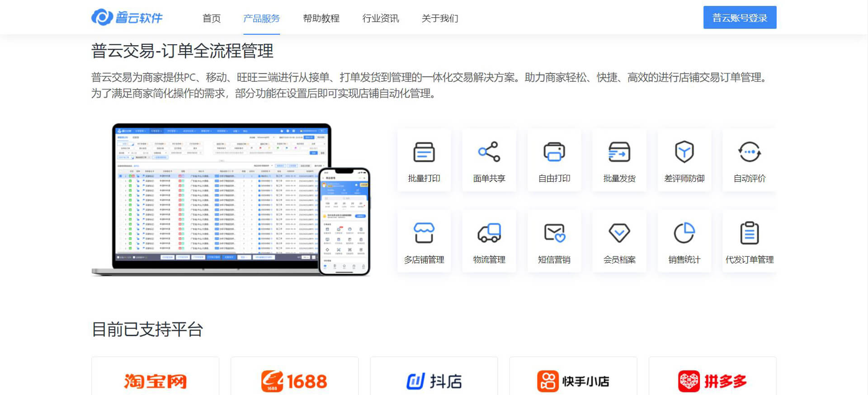Click the 普云账号登录 login button
This screenshot has width=868, height=395.
[x=740, y=18]
